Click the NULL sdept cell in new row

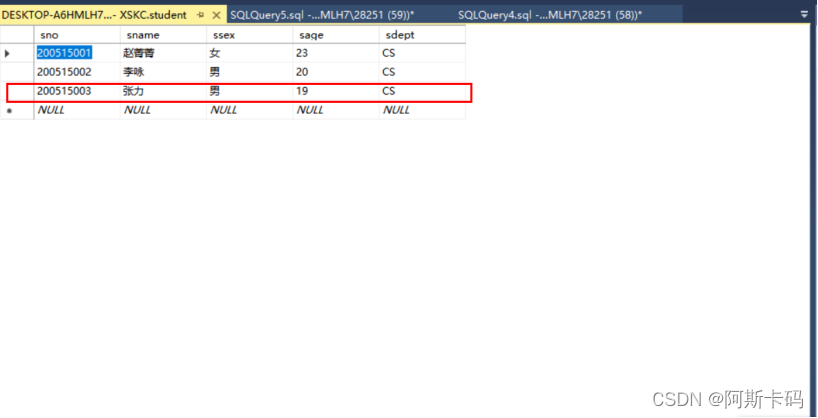[x=423, y=110]
